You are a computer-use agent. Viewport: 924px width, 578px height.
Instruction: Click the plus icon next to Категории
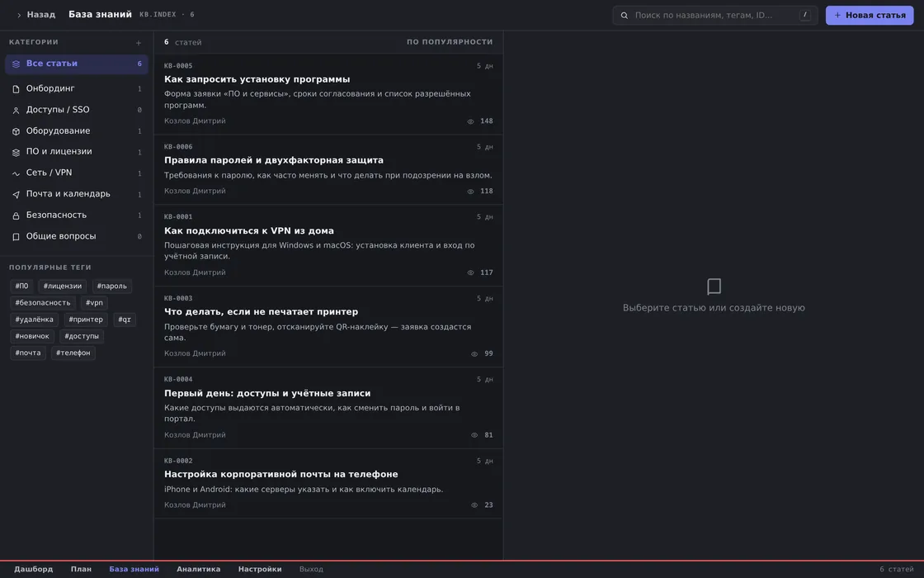(139, 42)
